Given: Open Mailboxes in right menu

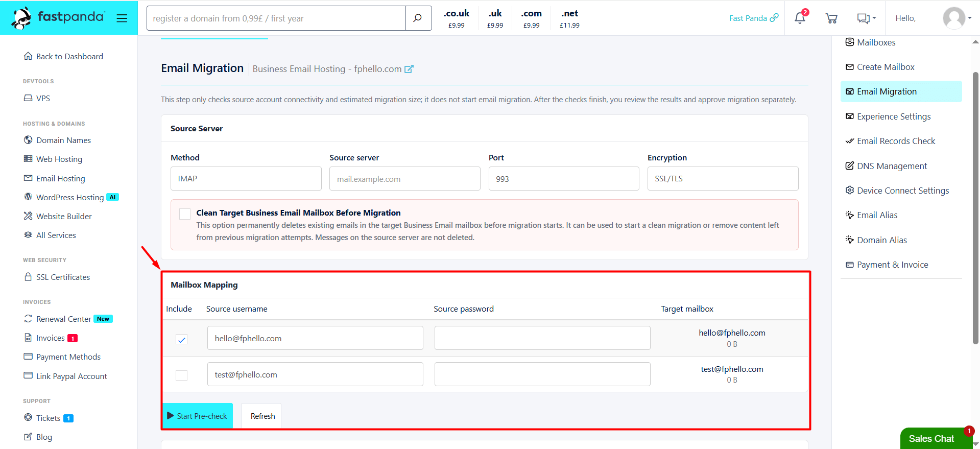Looking at the screenshot, I should [871, 42].
